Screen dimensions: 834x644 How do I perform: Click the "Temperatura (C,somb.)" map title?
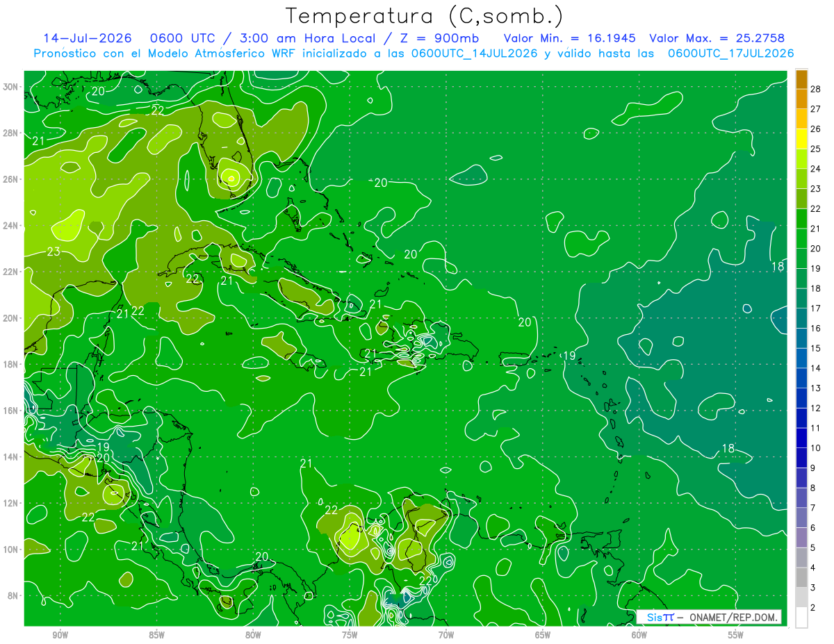coord(425,16)
